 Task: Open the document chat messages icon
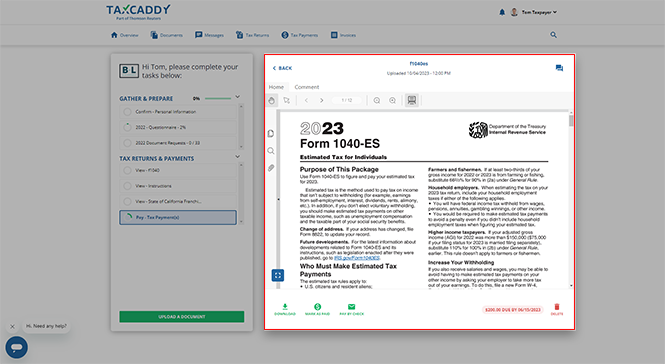click(559, 68)
